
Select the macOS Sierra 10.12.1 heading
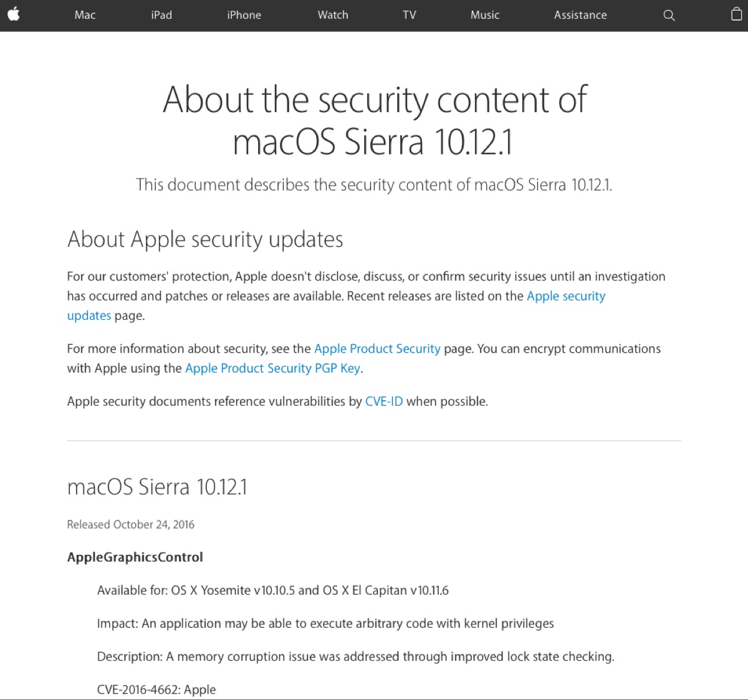[x=157, y=487]
